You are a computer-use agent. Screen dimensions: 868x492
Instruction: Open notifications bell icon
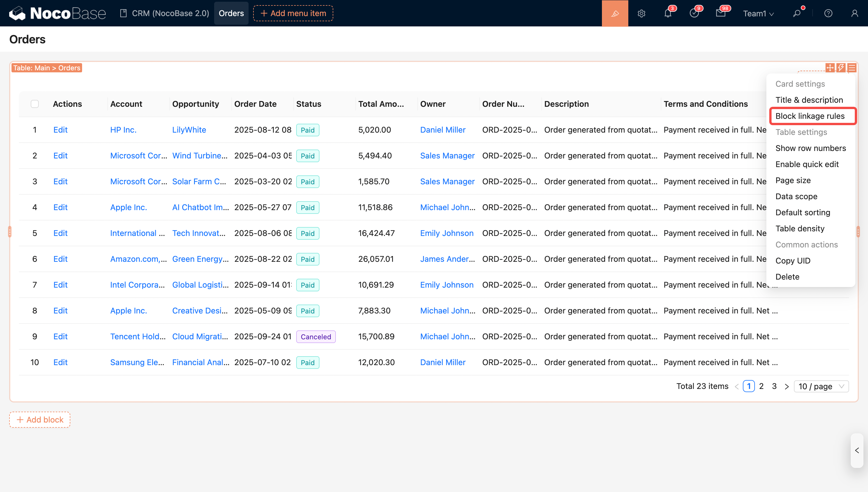click(x=668, y=13)
